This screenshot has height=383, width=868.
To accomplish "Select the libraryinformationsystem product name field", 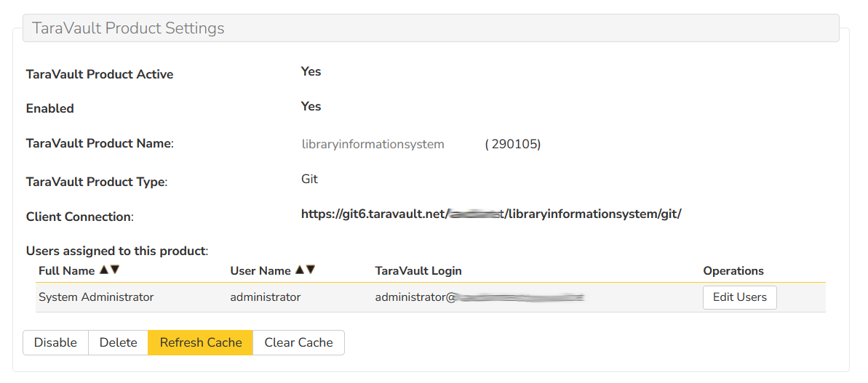I will [x=373, y=145].
